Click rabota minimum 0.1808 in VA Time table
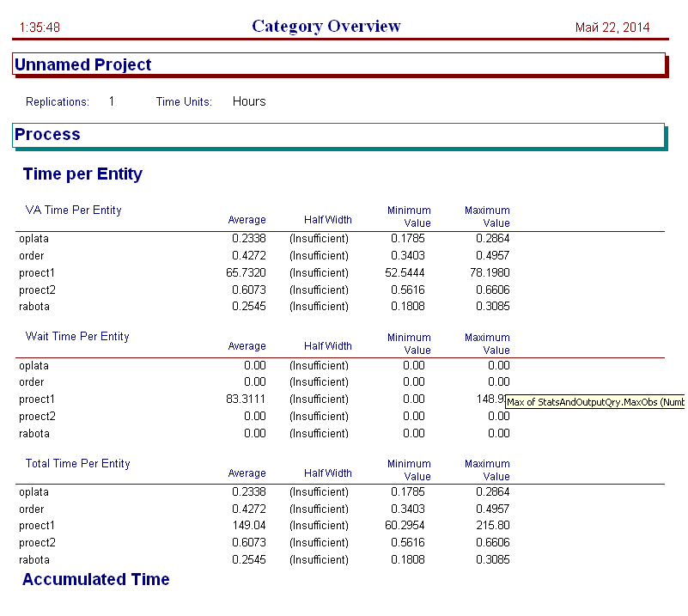The height and width of the screenshot is (616, 688). pyautogui.click(x=408, y=306)
